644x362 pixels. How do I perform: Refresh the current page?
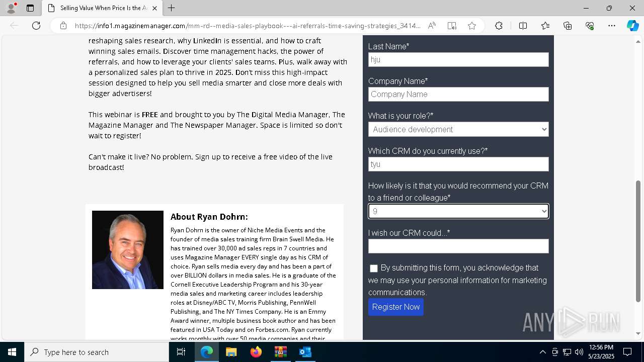(x=36, y=26)
